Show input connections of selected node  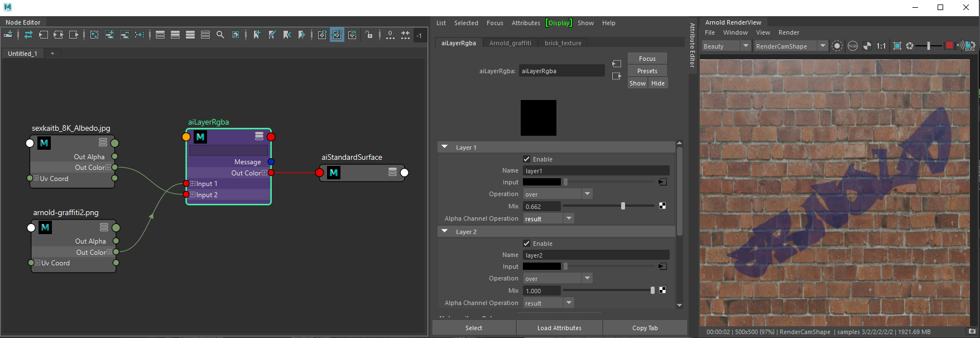pyautogui.click(x=44, y=35)
